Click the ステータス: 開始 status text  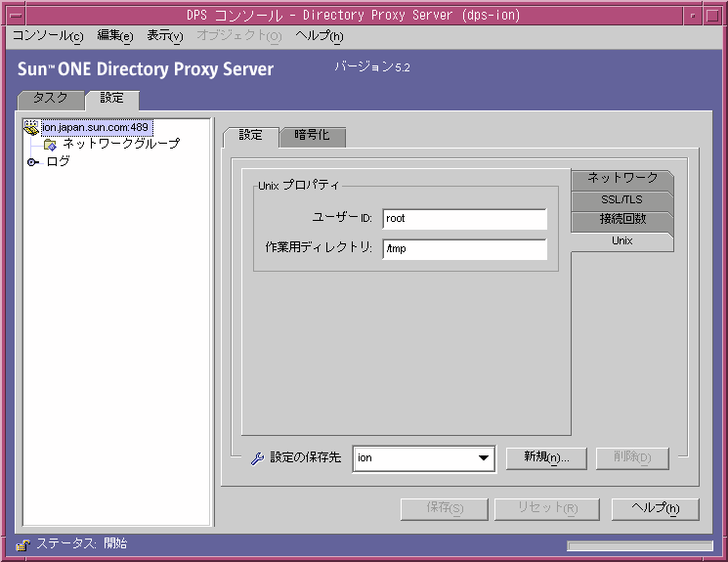tap(82, 543)
